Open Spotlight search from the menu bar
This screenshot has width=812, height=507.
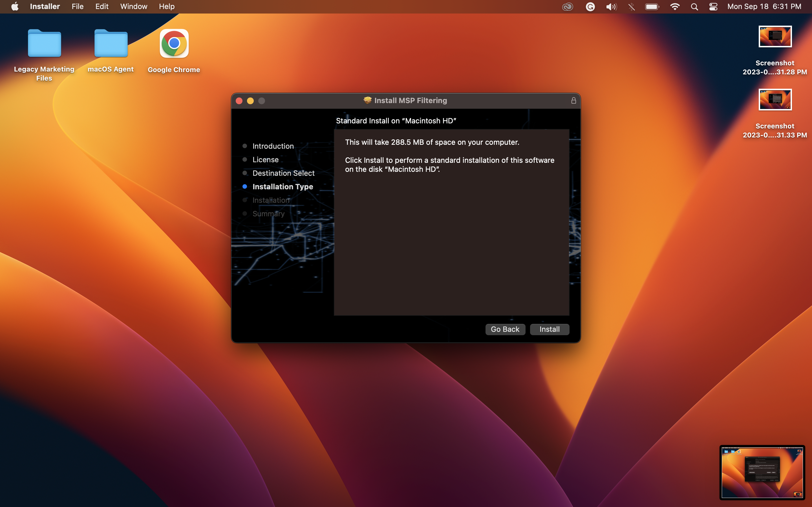[x=694, y=6]
